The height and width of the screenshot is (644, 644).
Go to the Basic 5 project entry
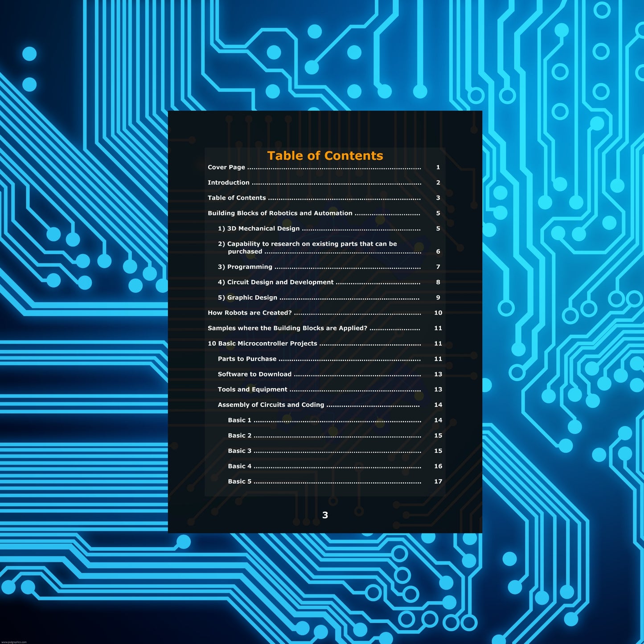click(x=239, y=482)
